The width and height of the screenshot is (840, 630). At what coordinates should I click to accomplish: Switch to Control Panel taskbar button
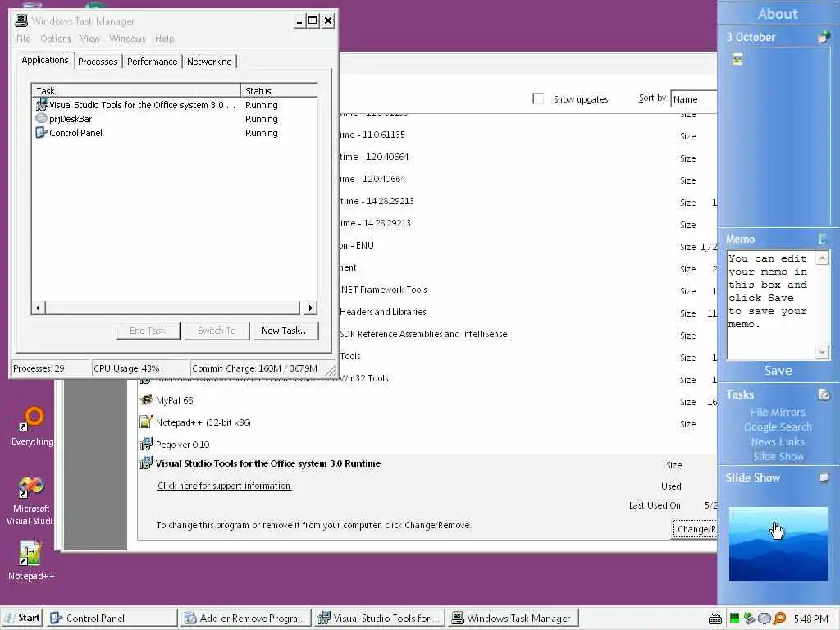[x=111, y=619]
